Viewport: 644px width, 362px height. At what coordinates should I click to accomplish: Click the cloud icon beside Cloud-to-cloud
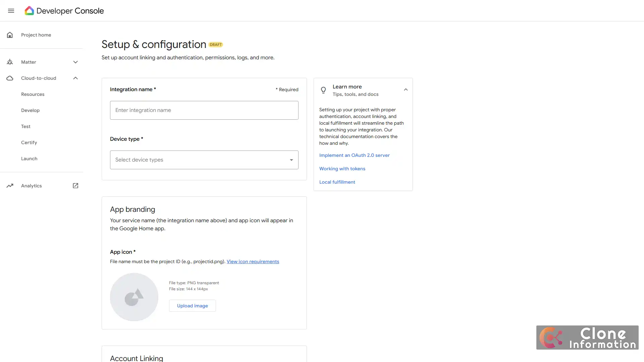(x=10, y=78)
